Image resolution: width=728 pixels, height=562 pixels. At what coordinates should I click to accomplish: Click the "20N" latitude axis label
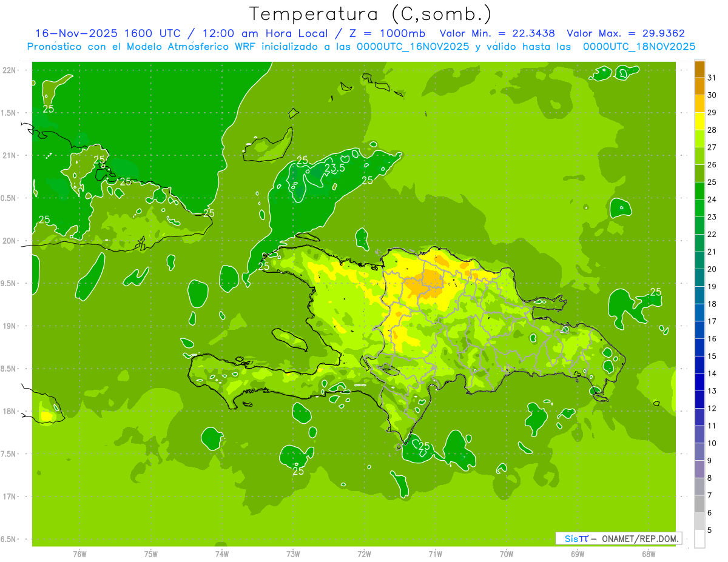pos(10,241)
